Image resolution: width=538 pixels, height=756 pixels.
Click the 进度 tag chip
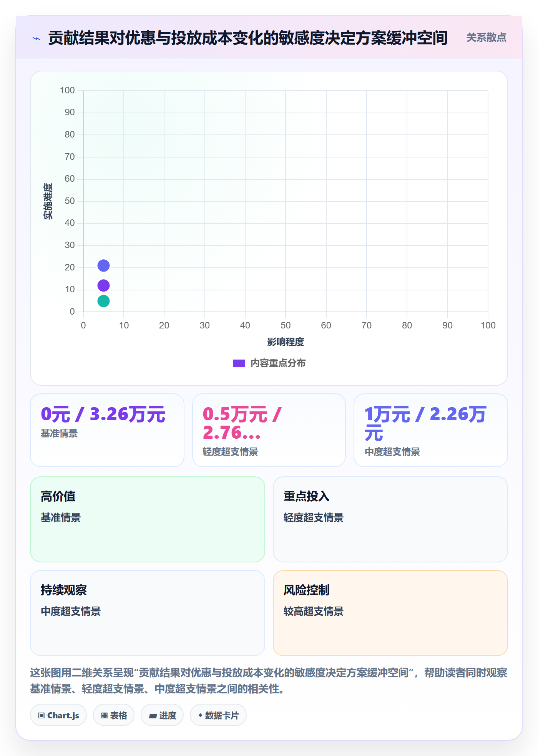pyautogui.click(x=162, y=715)
